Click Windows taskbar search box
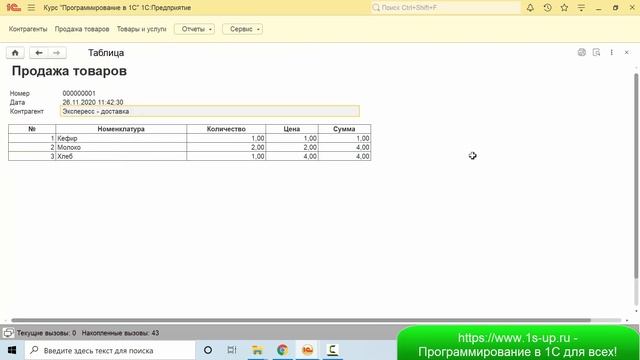This screenshot has height=360, width=640. click(x=110, y=350)
